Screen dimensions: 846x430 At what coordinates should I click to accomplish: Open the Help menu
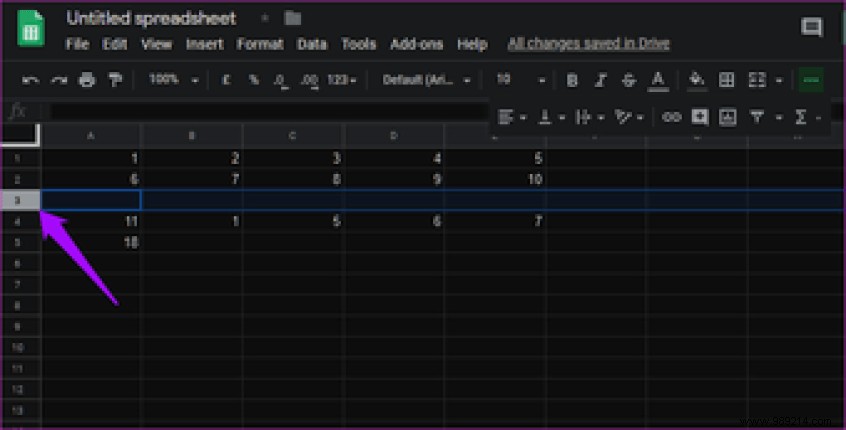point(472,44)
